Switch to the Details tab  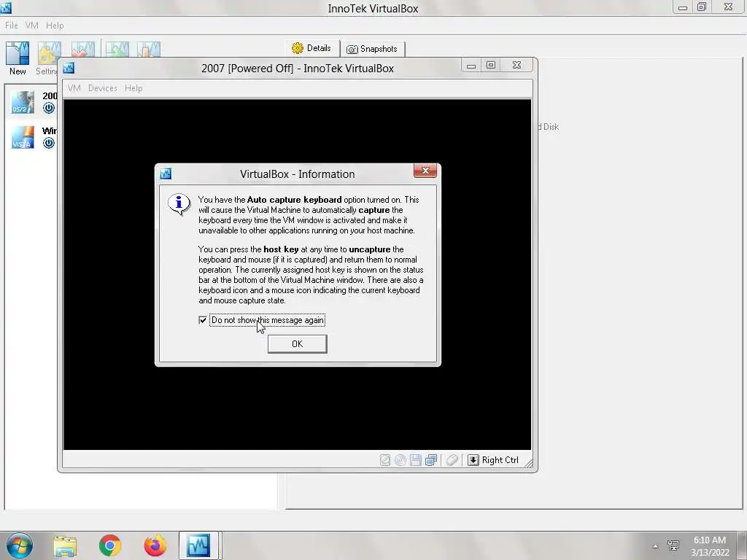click(x=312, y=48)
